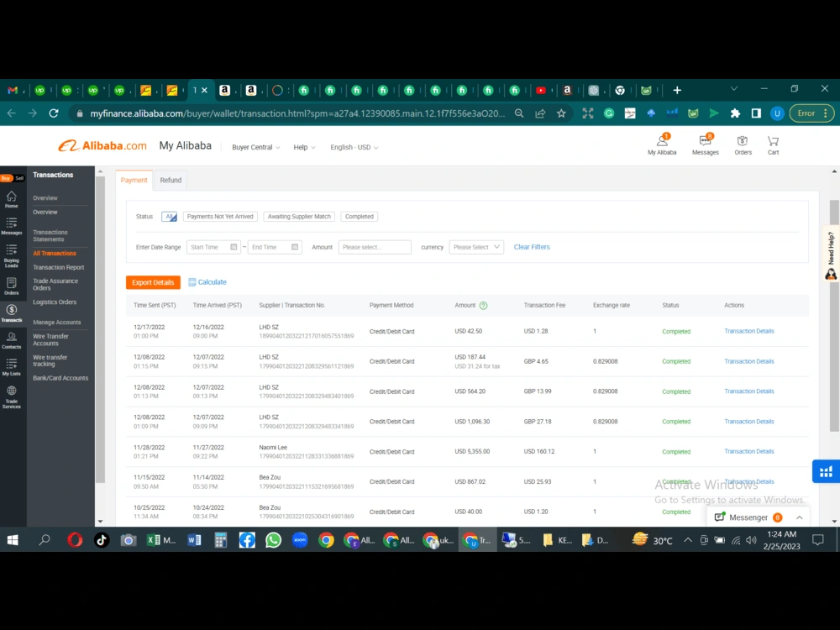Click the blue floating chart widget button
This screenshot has height=630, width=840.
(826, 471)
